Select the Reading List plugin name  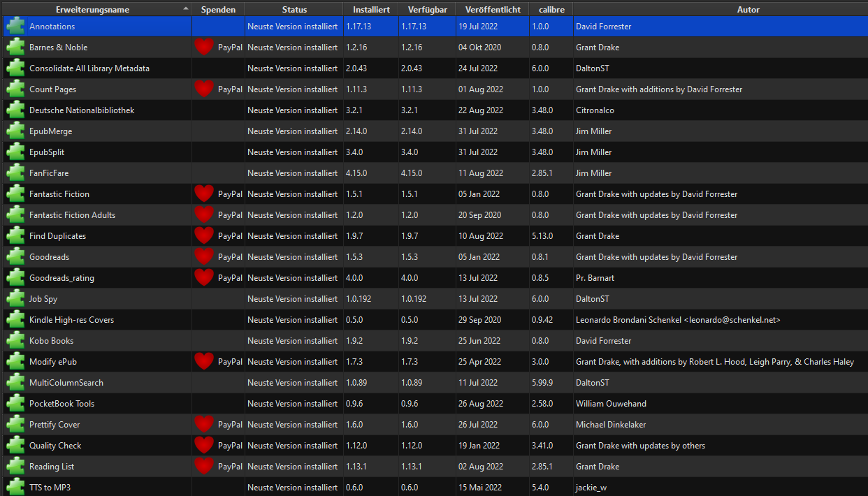coord(52,467)
